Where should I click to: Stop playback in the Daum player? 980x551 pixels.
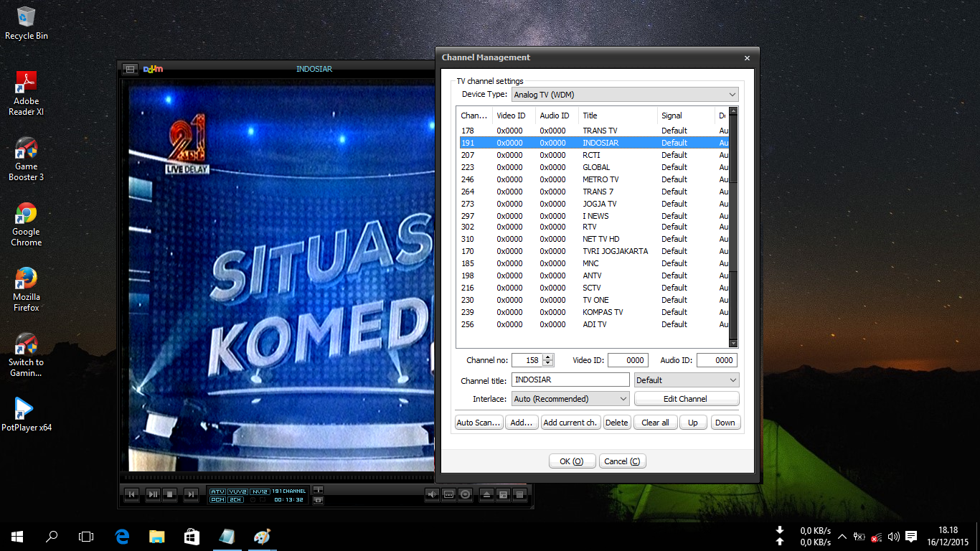pyautogui.click(x=170, y=494)
